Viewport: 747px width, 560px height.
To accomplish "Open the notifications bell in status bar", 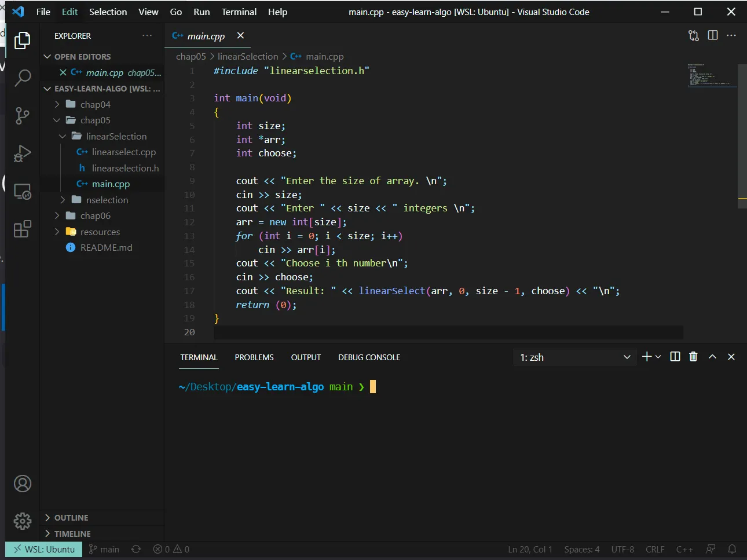I will coord(732,549).
